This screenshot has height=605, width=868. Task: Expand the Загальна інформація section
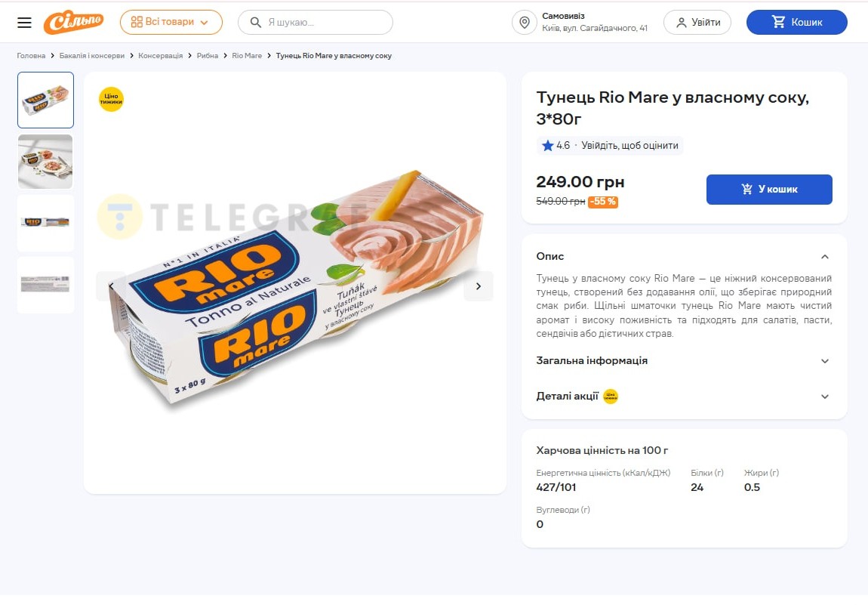tap(824, 361)
